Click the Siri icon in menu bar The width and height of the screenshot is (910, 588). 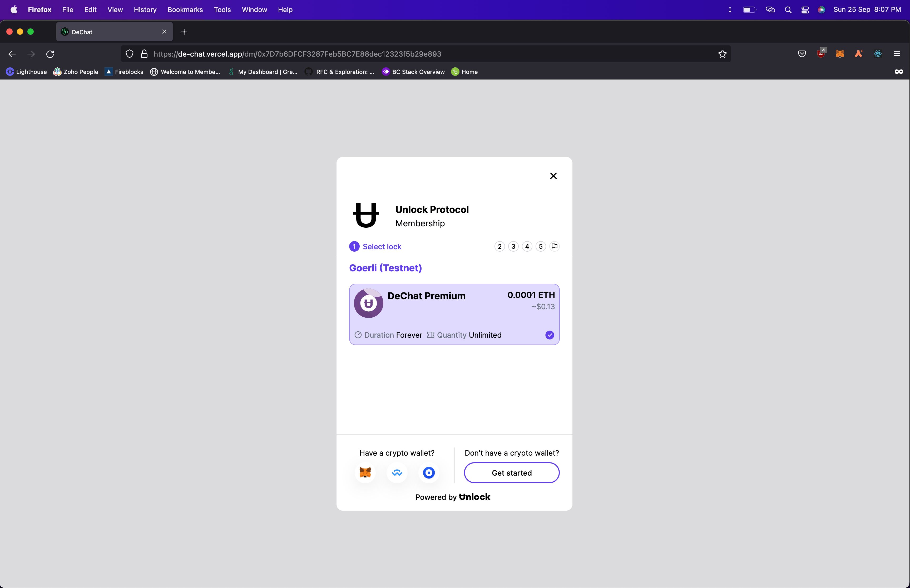pos(822,9)
